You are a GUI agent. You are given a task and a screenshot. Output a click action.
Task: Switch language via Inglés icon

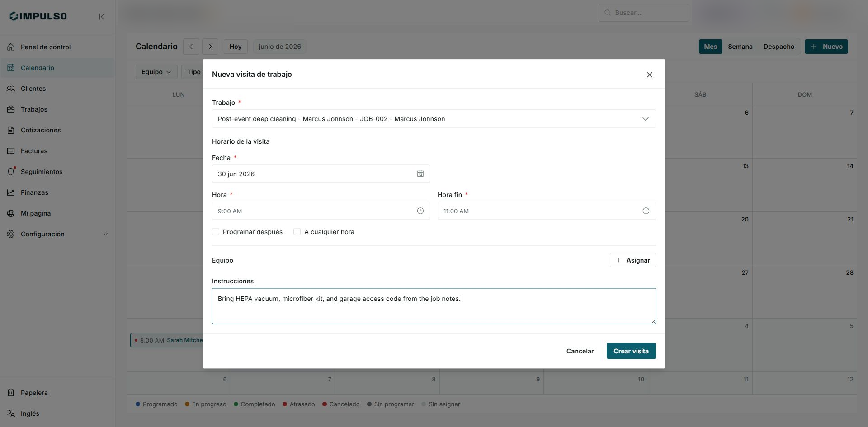coord(11,413)
